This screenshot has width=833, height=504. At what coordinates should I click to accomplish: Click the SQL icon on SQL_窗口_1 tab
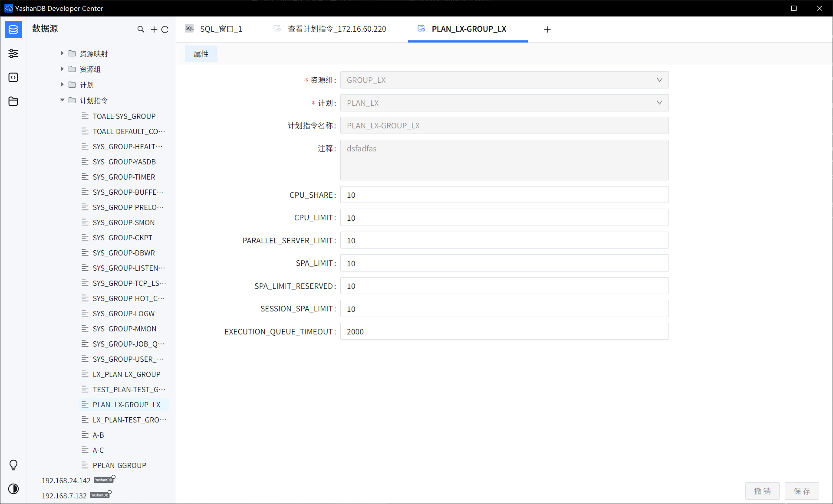click(189, 29)
